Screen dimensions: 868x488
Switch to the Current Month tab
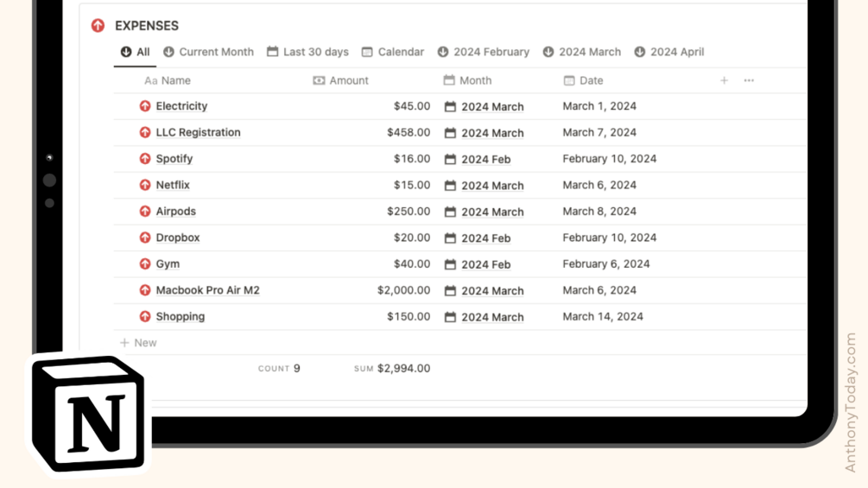(x=208, y=52)
